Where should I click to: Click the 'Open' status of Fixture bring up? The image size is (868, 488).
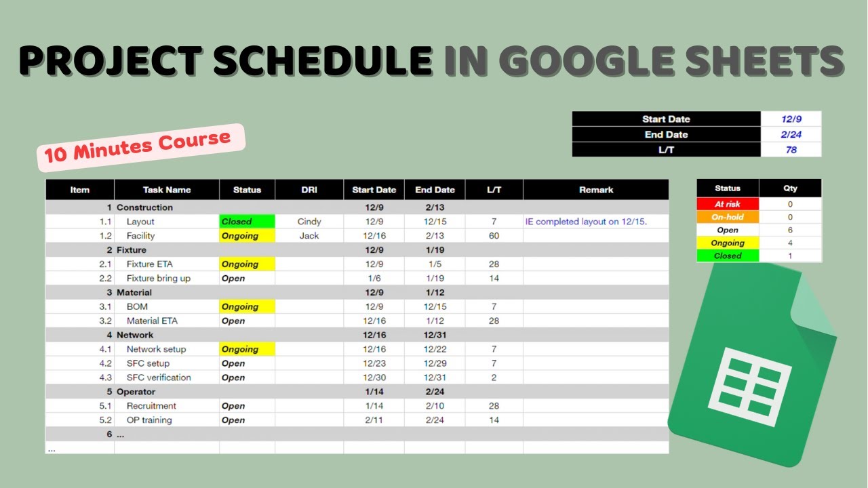point(248,279)
